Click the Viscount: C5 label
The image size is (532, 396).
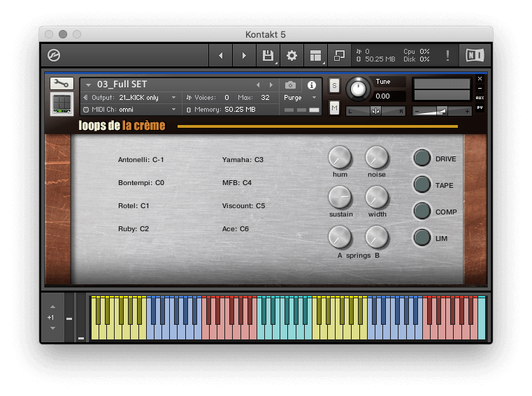pos(243,206)
